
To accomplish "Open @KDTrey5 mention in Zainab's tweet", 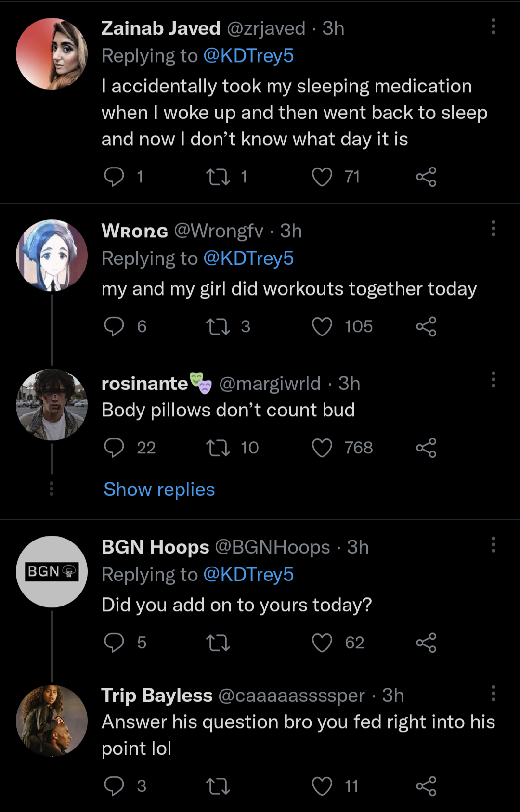I will pyautogui.click(x=248, y=56).
